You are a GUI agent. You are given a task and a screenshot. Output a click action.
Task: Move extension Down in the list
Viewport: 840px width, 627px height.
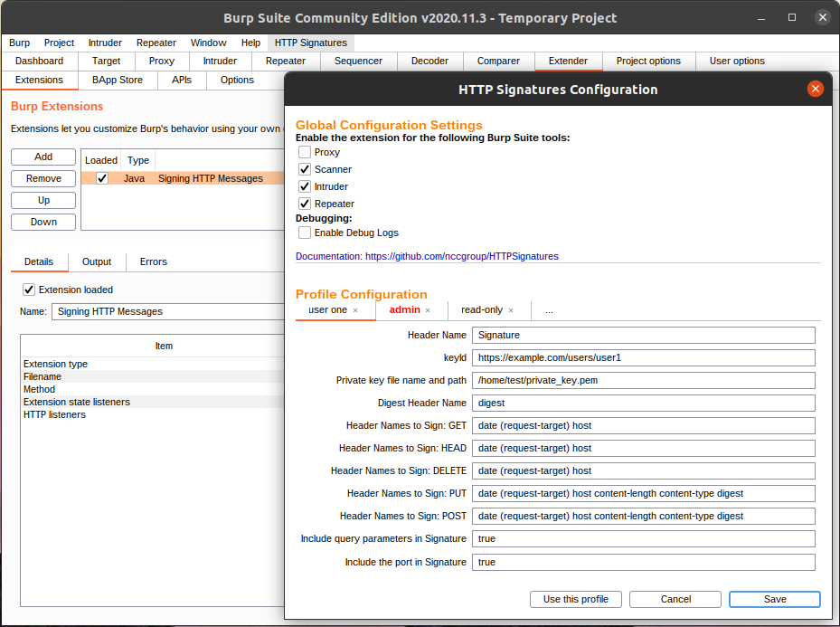pos(43,222)
